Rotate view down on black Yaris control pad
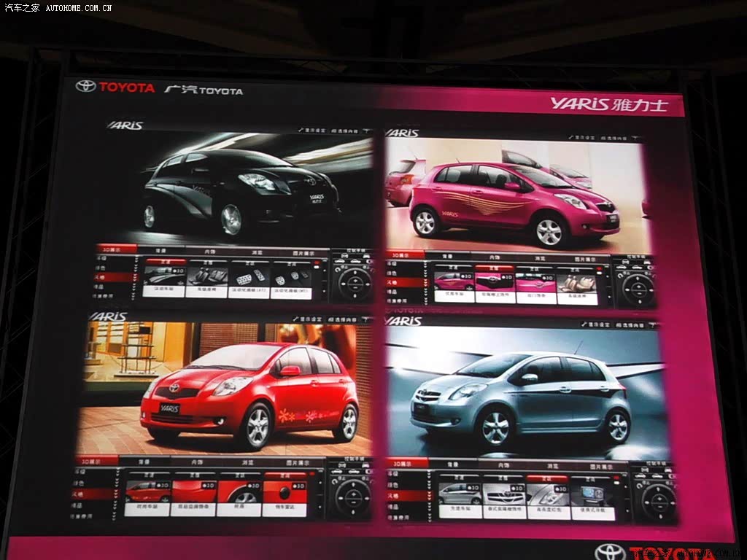 click(355, 296)
